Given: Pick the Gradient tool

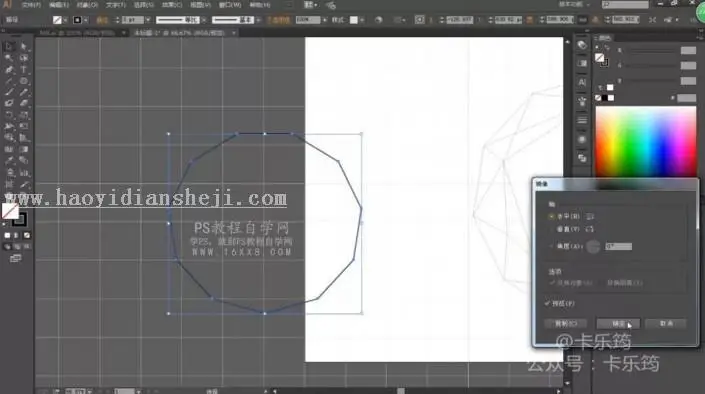Looking at the screenshot, I should (x=24, y=149).
